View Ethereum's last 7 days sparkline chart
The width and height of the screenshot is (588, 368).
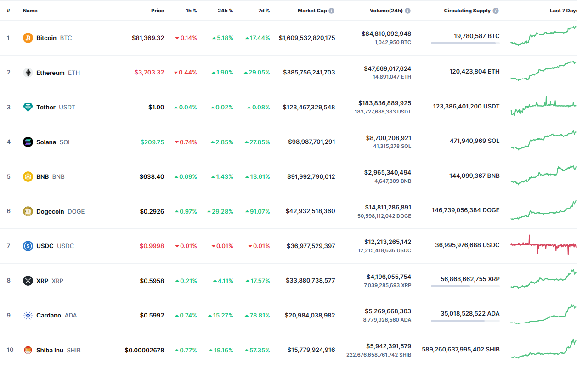[544, 71]
